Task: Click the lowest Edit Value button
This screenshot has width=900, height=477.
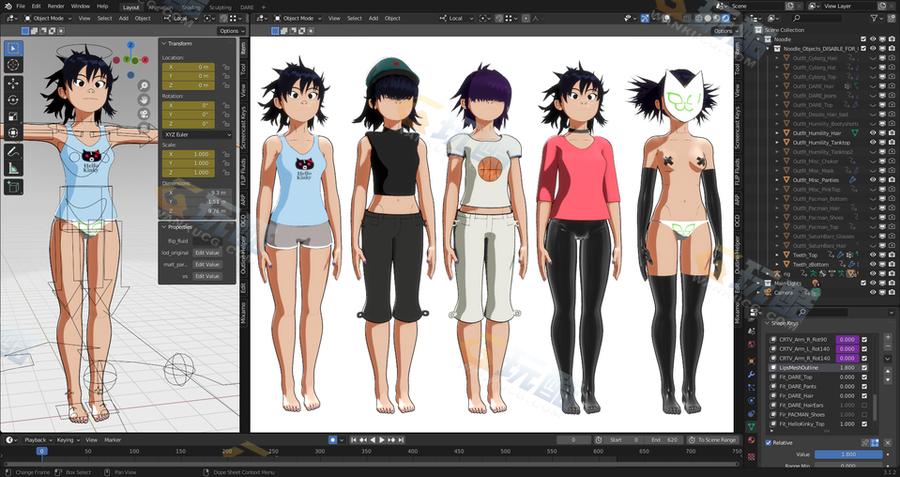Action: tap(207, 276)
